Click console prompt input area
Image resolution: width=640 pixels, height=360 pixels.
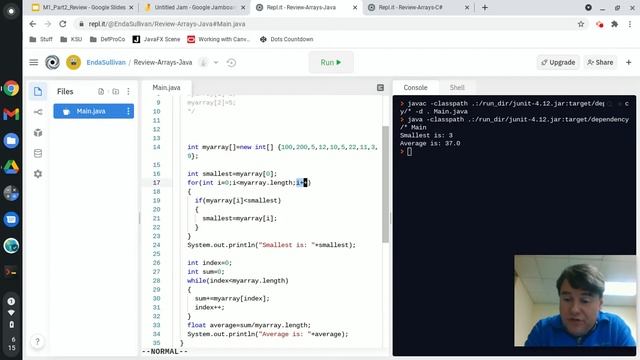[x=409, y=152]
